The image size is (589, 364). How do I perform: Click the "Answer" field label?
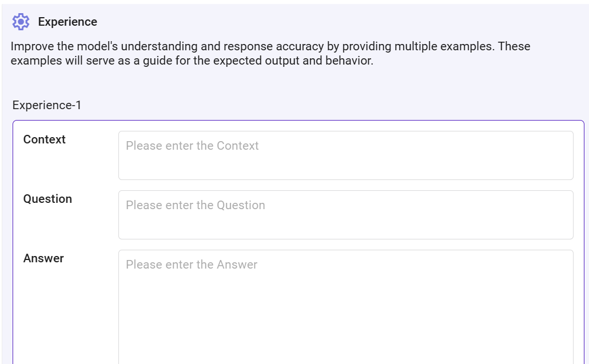coord(43,258)
